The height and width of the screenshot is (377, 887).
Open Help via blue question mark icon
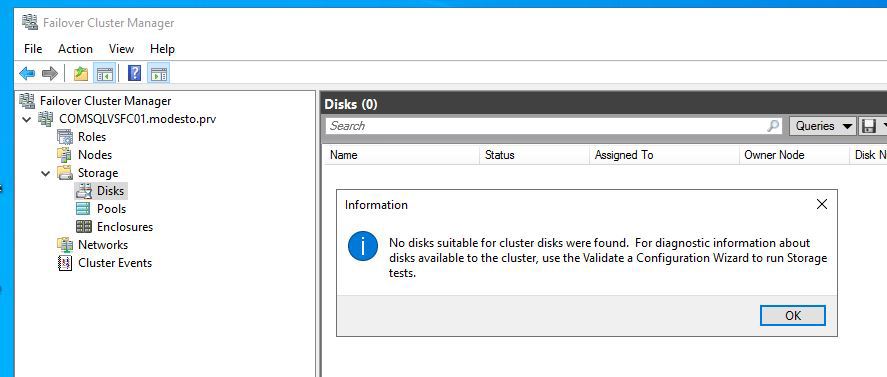tap(135, 74)
